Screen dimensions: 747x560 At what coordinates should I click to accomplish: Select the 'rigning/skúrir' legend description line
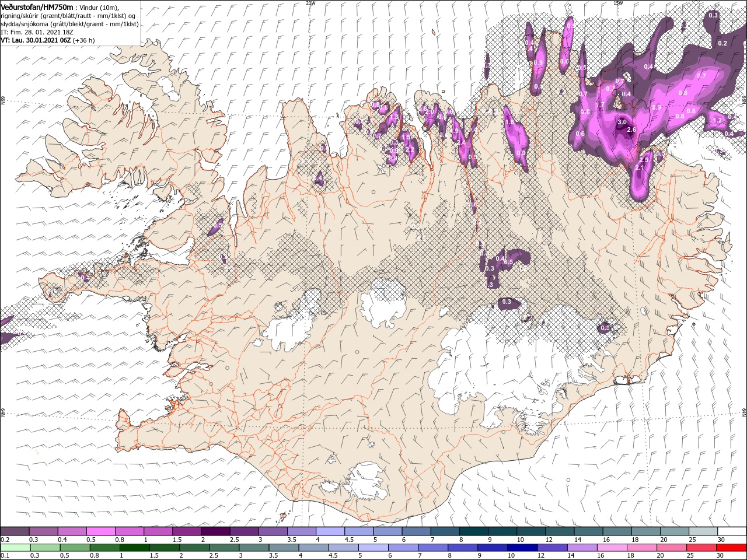tap(68, 16)
